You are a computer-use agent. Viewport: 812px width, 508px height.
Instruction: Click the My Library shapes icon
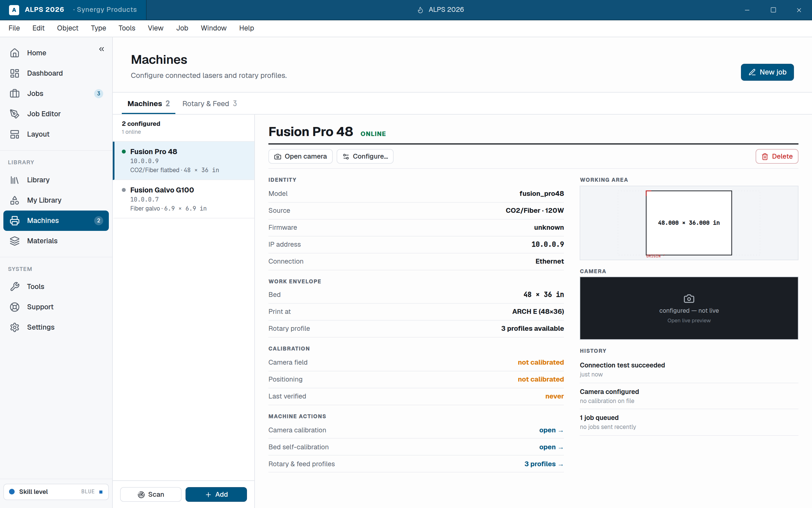[14, 200]
